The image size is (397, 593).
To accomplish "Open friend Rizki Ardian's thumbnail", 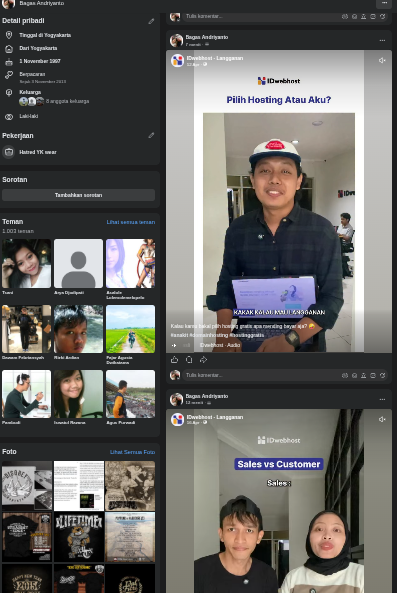I will 78,329.
